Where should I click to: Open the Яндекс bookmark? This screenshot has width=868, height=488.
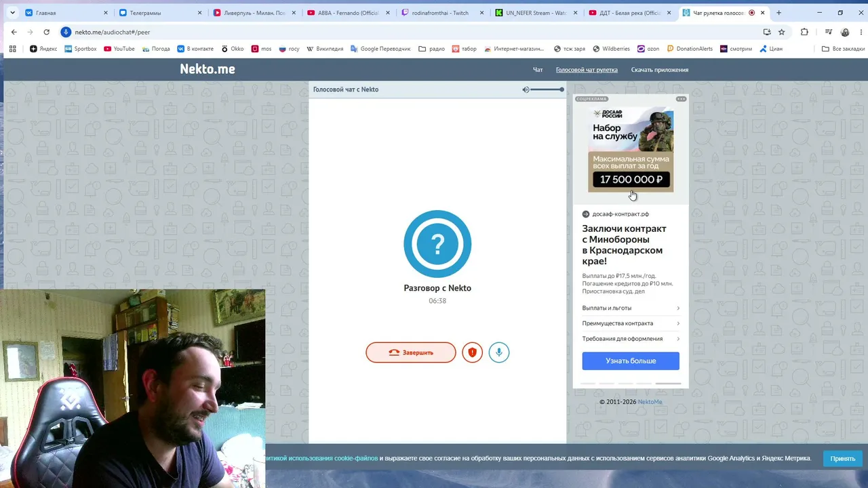click(x=43, y=49)
